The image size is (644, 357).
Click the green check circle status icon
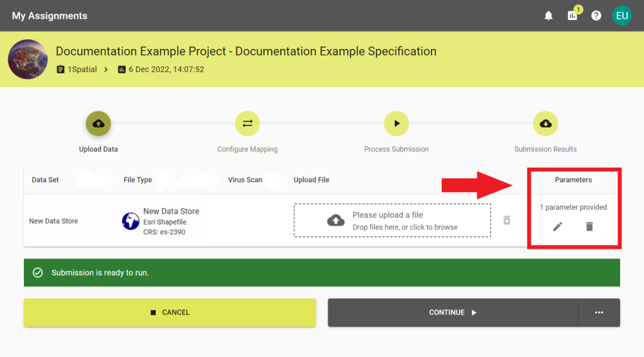(38, 273)
